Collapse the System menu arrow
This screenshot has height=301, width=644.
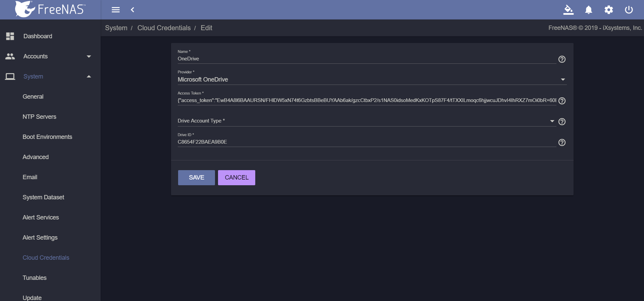(89, 77)
